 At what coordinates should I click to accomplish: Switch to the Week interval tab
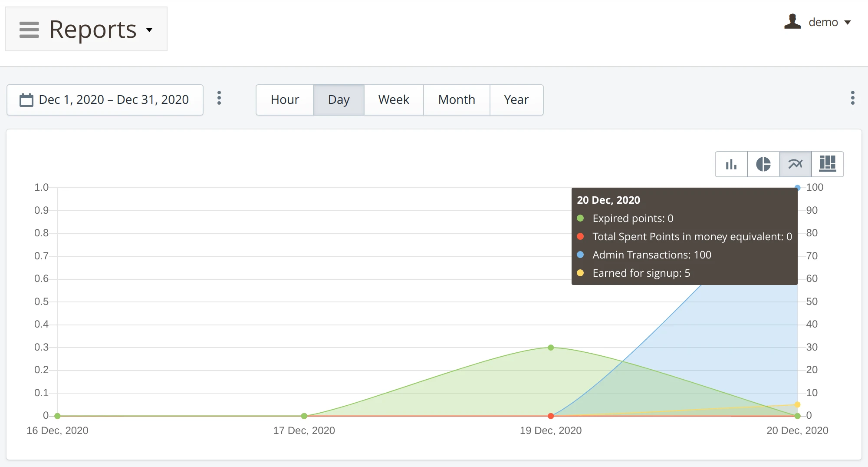393,99
